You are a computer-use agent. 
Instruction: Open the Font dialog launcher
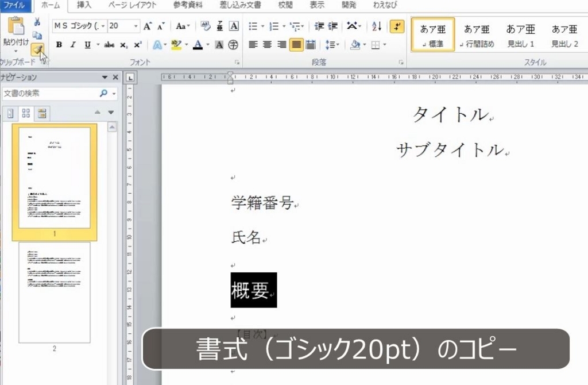point(237,62)
